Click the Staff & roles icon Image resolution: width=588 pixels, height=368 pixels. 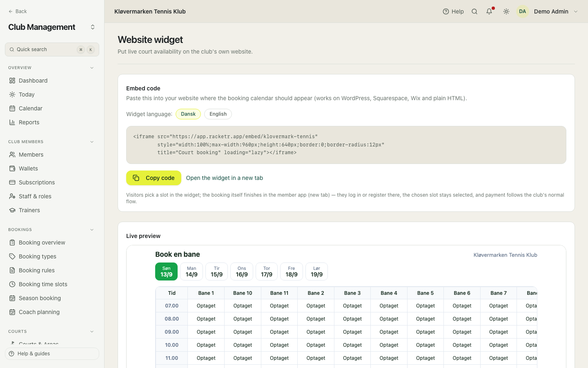[12, 196]
